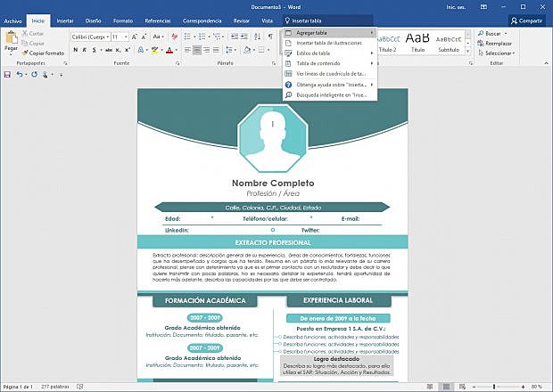Switch to the Insertar ribbon tab

coord(65,20)
